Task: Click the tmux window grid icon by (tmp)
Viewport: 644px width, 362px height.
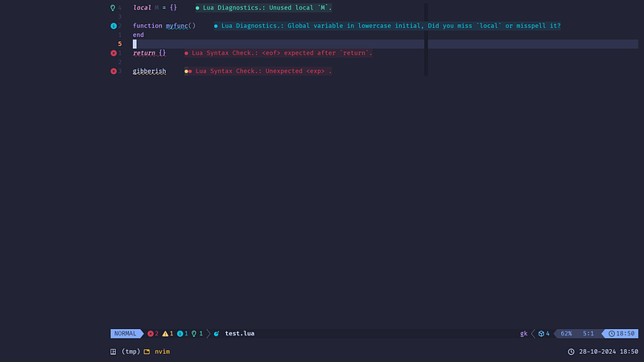Action: tap(113, 352)
